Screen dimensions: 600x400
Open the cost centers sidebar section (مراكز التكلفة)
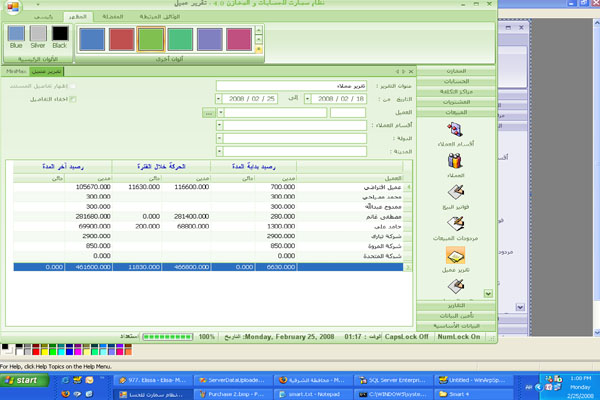pyautogui.click(x=456, y=92)
